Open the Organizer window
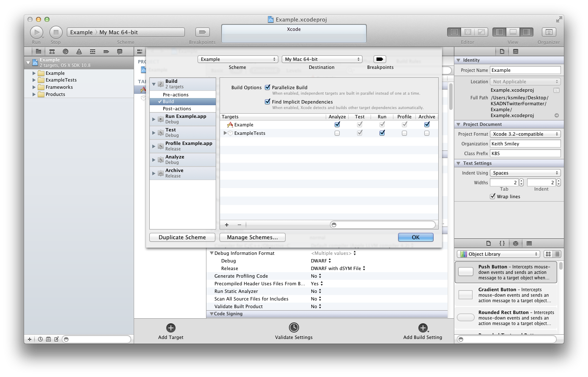 (x=549, y=32)
